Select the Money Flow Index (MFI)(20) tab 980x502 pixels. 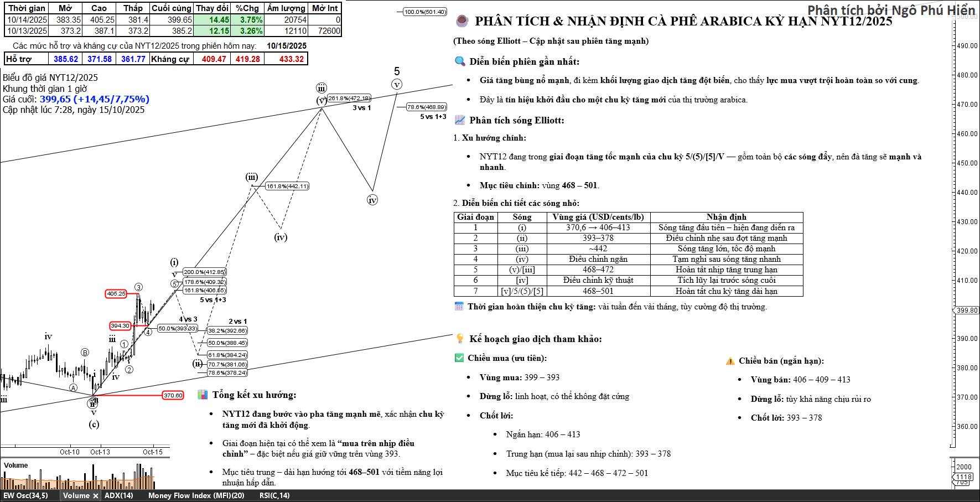tap(196, 496)
